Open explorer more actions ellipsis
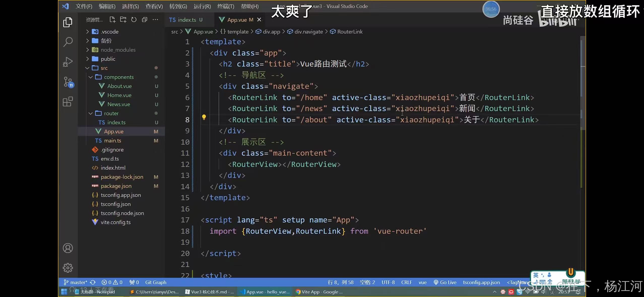Screen dimensions: 644x297 [x=155, y=20]
